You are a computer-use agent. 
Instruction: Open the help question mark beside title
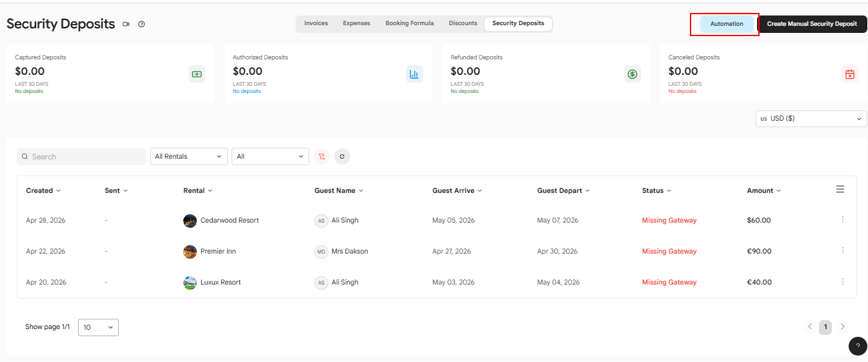[x=141, y=25]
